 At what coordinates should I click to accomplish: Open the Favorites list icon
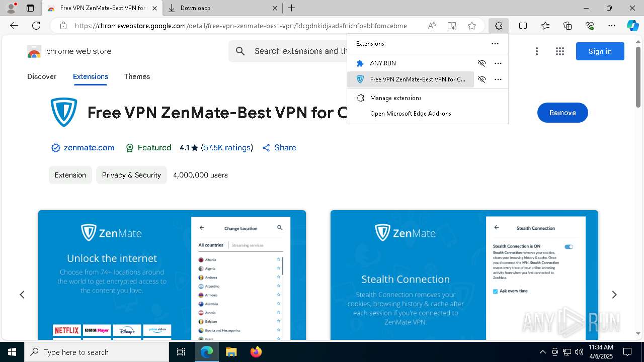click(545, 26)
